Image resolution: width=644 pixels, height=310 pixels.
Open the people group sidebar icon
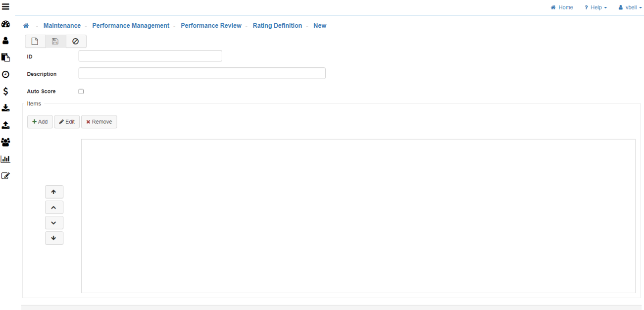(6, 142)
